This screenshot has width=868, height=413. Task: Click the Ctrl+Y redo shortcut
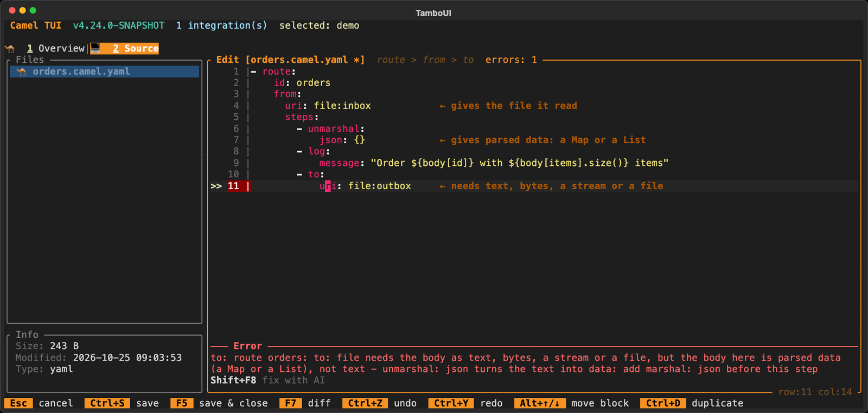[465, 403]
